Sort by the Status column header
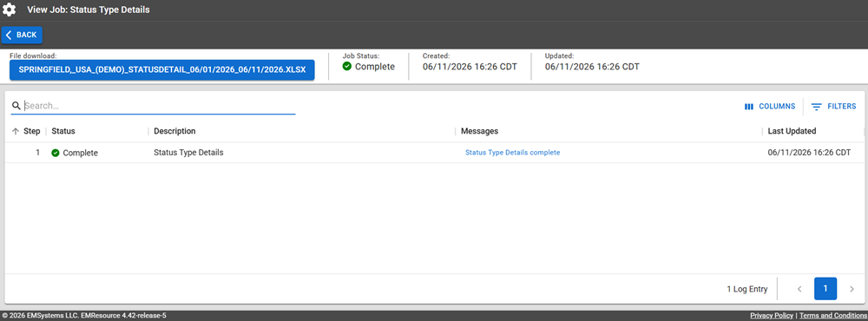The image size is (868, 321). [x=63, y=131]
